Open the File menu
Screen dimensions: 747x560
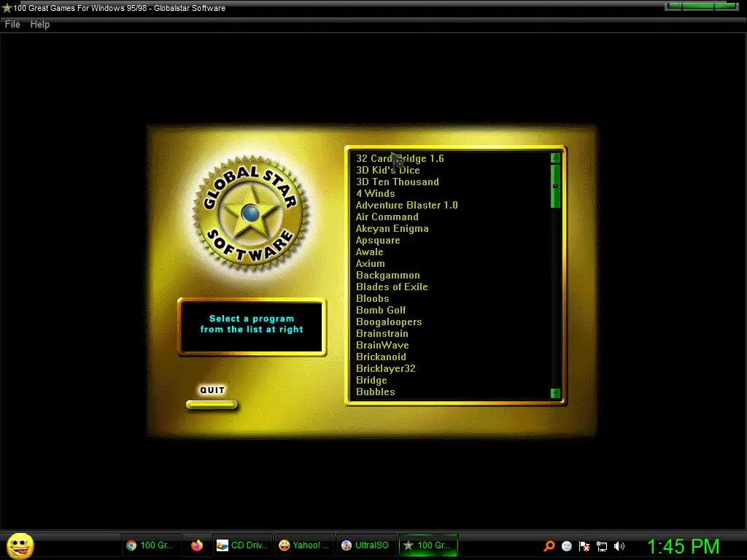pyautogui.click(x=12, y=24)
